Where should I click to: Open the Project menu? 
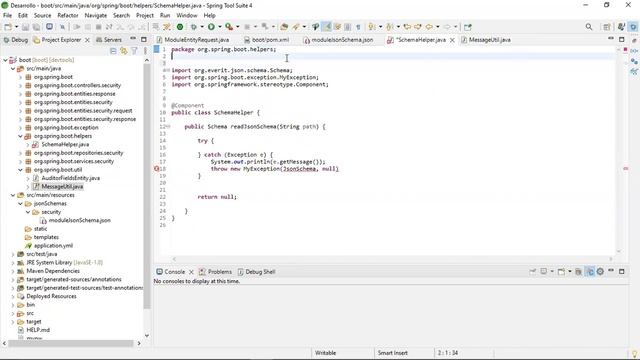(x=144, y=16)
